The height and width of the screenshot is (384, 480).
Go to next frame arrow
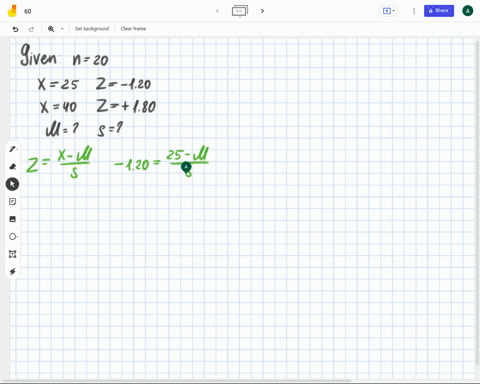262,11
